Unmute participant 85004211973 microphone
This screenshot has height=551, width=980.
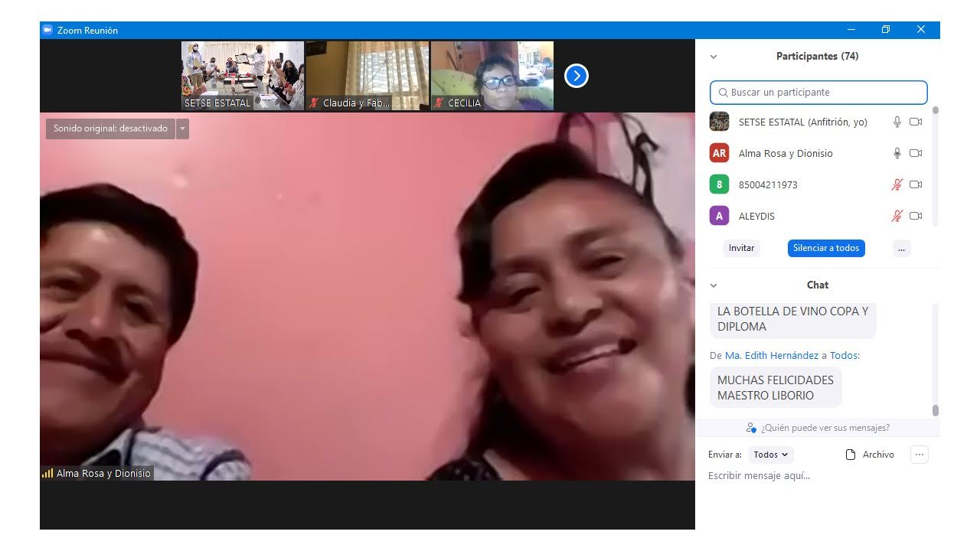[897, 184]
